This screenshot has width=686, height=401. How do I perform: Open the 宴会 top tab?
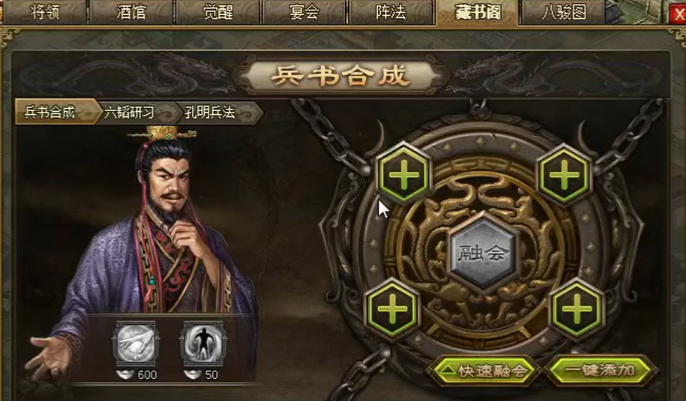(304, 12)
